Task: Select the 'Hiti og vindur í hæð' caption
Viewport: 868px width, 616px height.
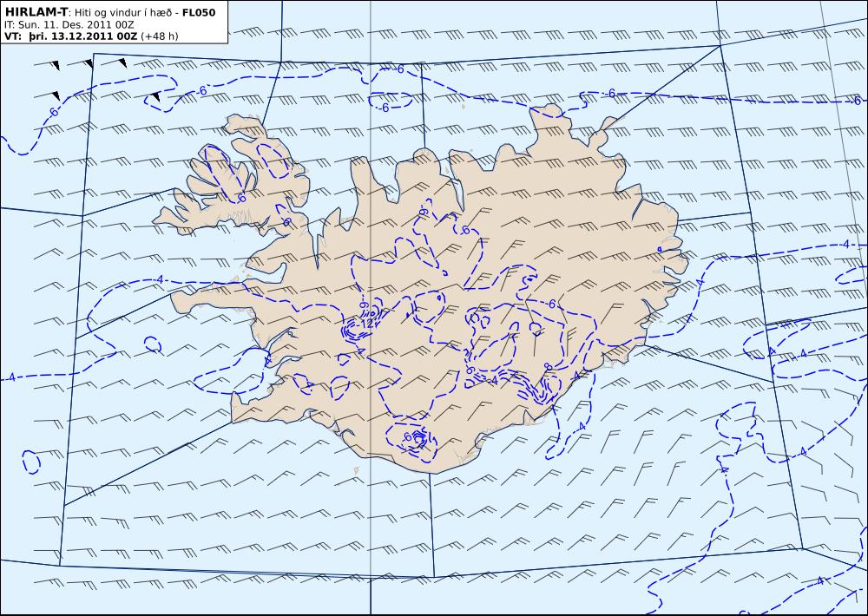Action: (122, 13)
